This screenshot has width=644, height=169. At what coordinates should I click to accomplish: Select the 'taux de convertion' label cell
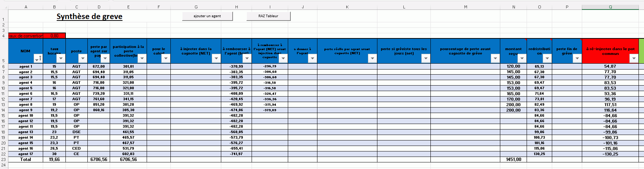(26, 35)
